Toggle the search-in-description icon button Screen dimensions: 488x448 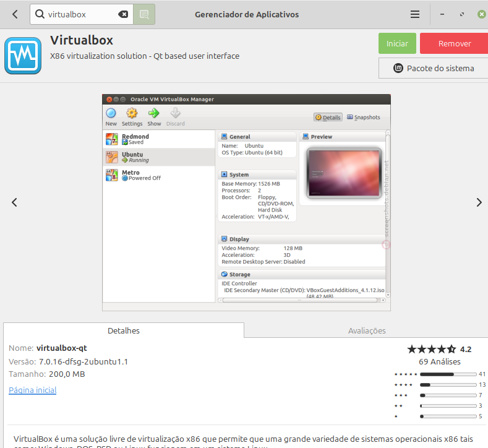(145, 14)
